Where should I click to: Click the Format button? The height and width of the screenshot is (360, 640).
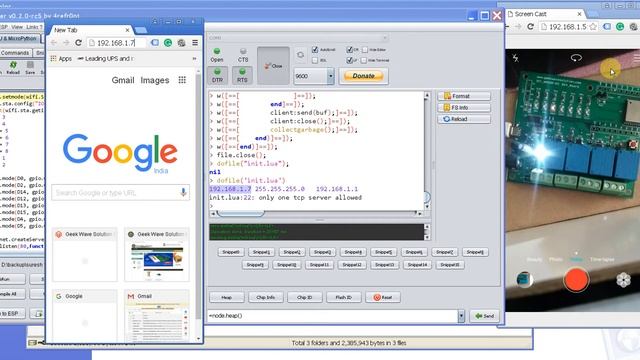[464, 96]
